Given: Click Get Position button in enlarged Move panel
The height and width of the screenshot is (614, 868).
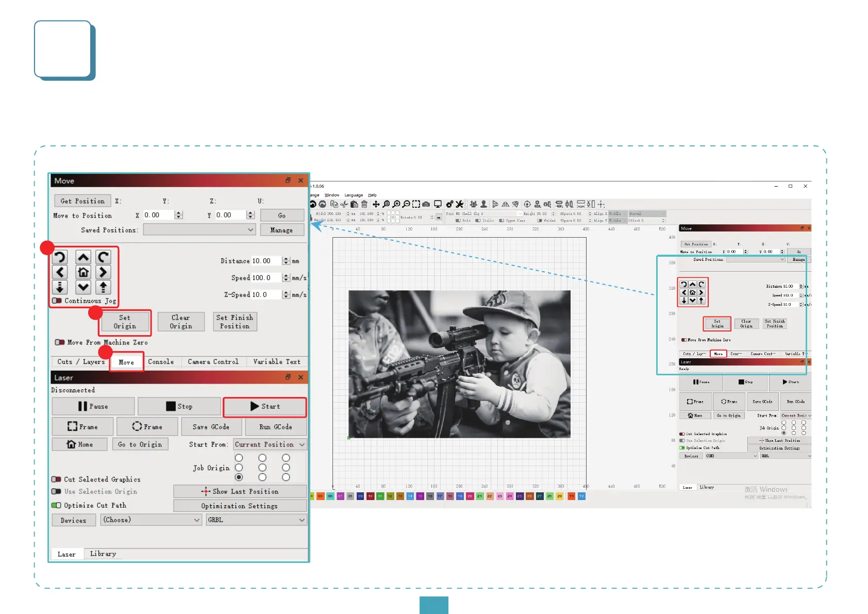Looking at the screenshot, I should [82, 201].
